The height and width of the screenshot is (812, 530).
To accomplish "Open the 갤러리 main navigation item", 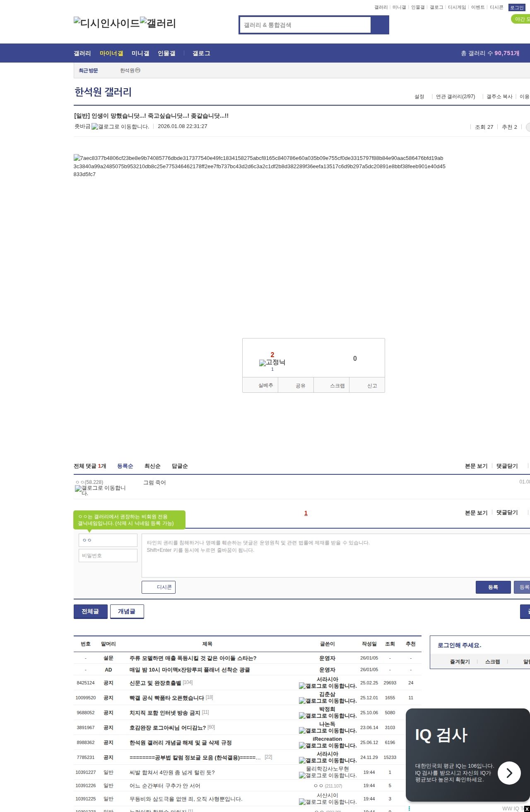I will [82, 53].
